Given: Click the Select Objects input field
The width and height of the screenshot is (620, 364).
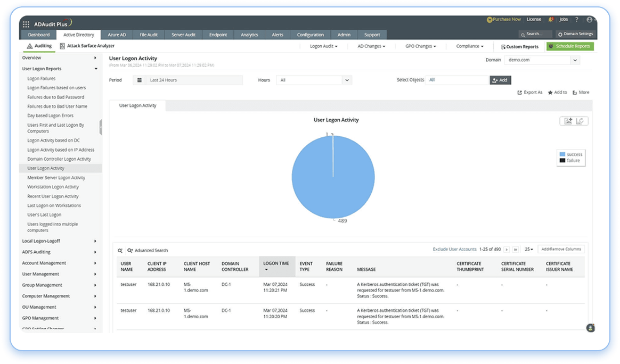Looking at the screenshot, I should 457,80.
